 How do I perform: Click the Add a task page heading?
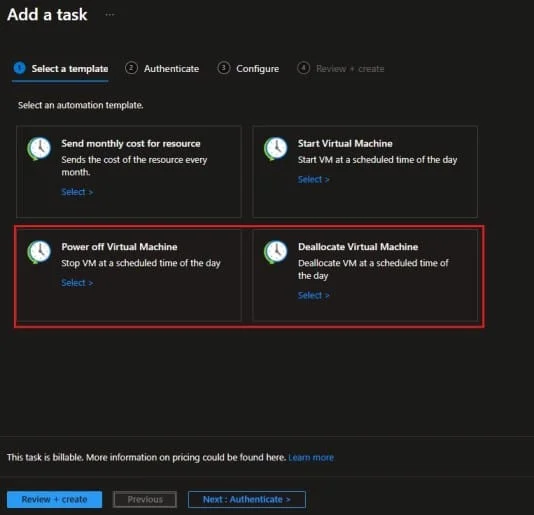pos(47,15)
